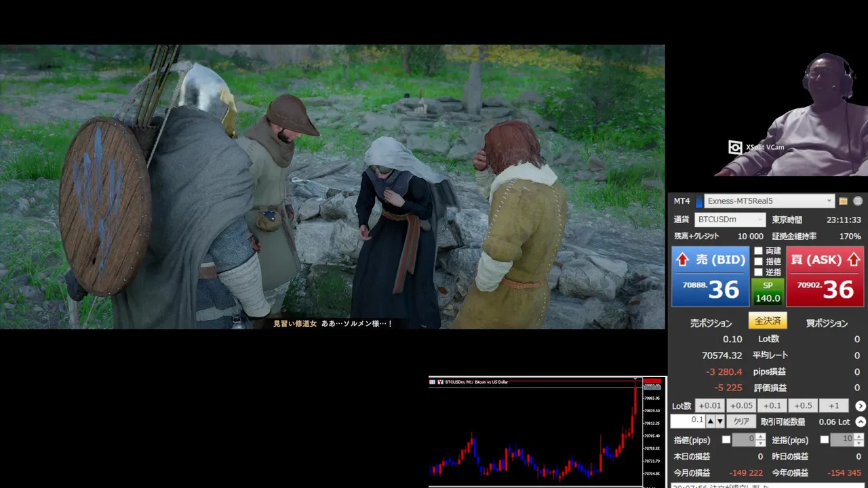Enable the 指値 checkbox between BID and ASK
868x488 pixels.
[758, 262]
